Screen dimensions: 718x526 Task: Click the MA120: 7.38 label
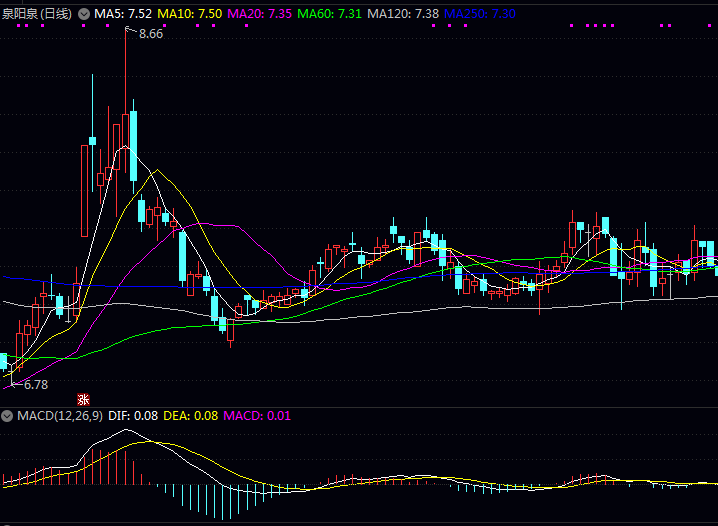tap(403, 14)
